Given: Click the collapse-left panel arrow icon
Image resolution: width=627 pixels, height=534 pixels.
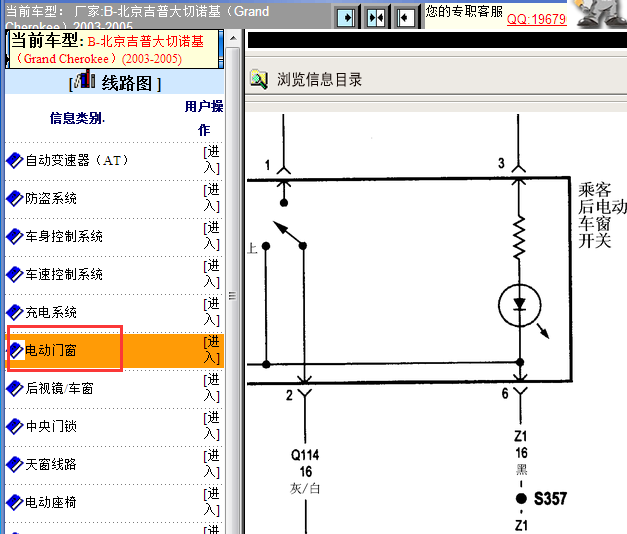Looking at the screenshot, I should pos(405,18).
